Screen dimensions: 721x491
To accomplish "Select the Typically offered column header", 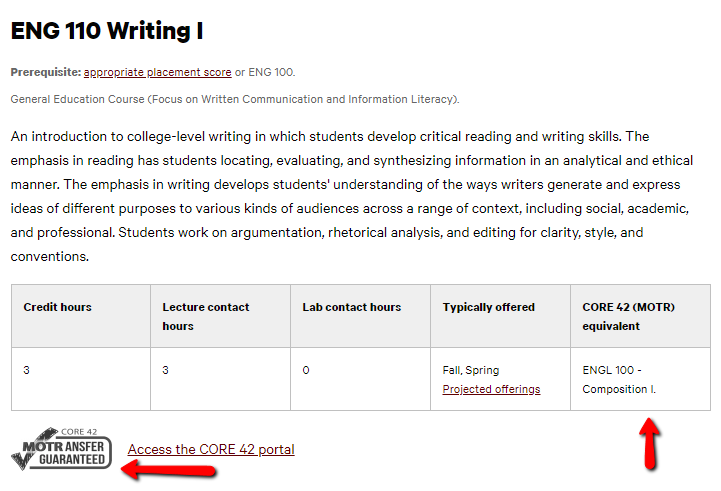I will pos(488,307).
